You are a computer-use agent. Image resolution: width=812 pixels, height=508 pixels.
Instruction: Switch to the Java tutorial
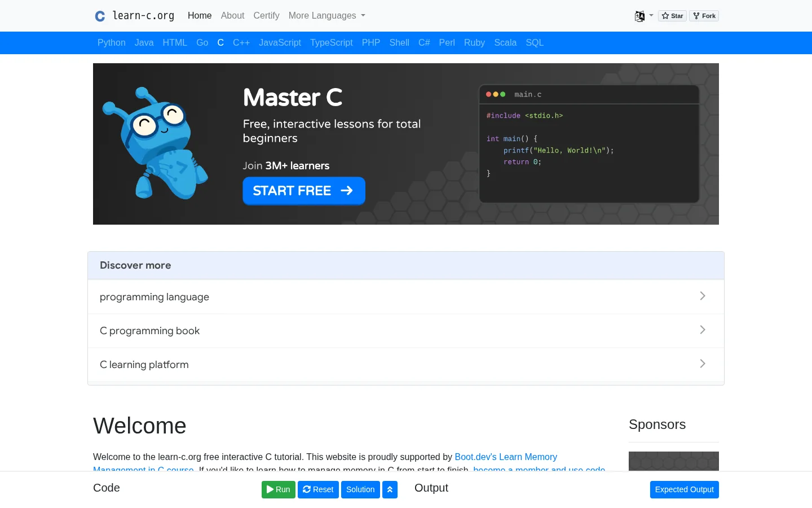click(144, 43)
